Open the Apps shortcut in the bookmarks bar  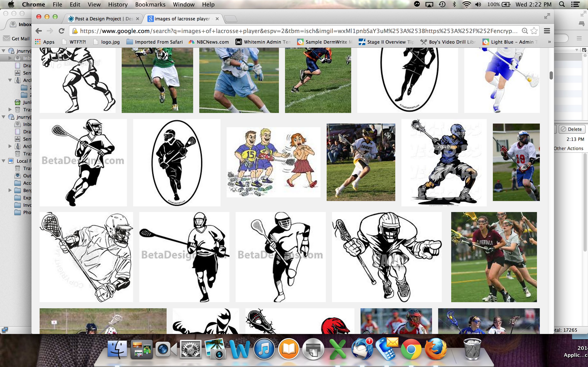click(45, 42)
